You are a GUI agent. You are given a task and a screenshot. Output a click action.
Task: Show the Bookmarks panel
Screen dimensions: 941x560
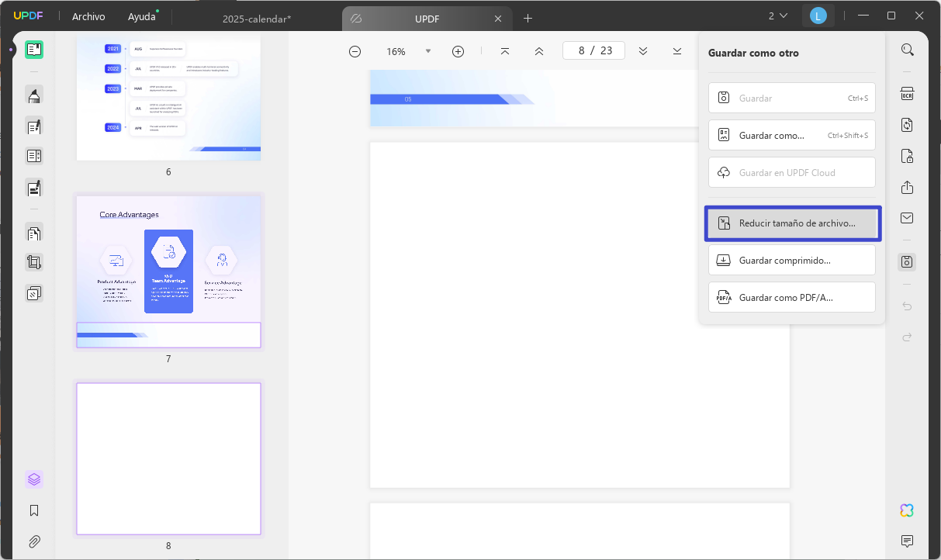34,510
